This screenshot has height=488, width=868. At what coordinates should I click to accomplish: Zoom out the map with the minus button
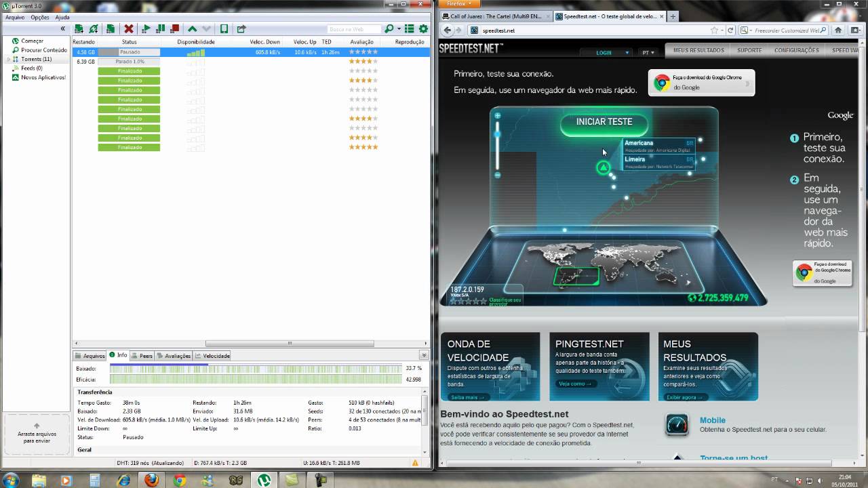(497, 175)
